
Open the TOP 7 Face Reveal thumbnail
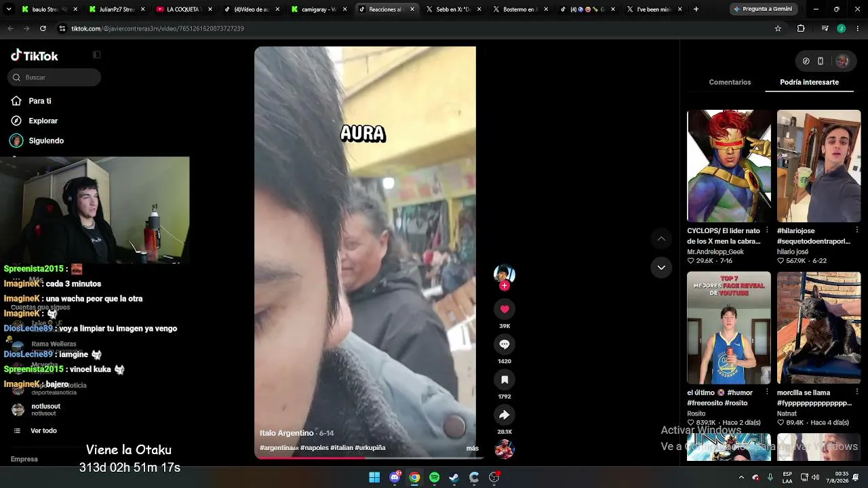click(729, 328)
